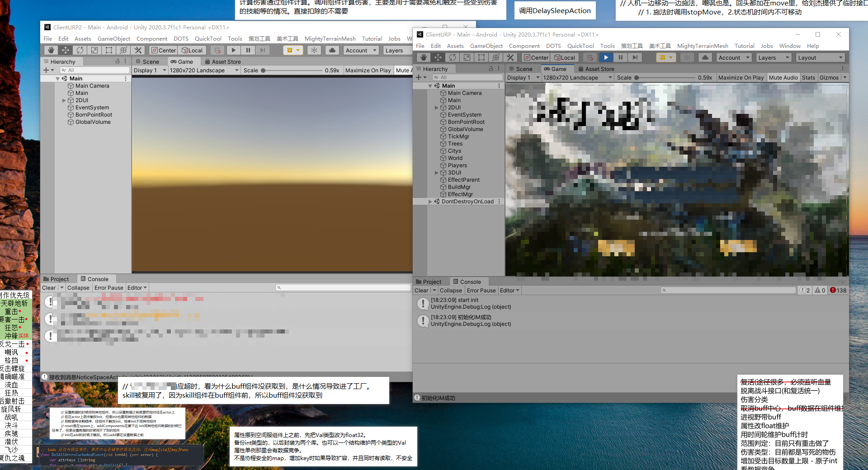Open cloud services in ClientURP window

click(705, 57)
